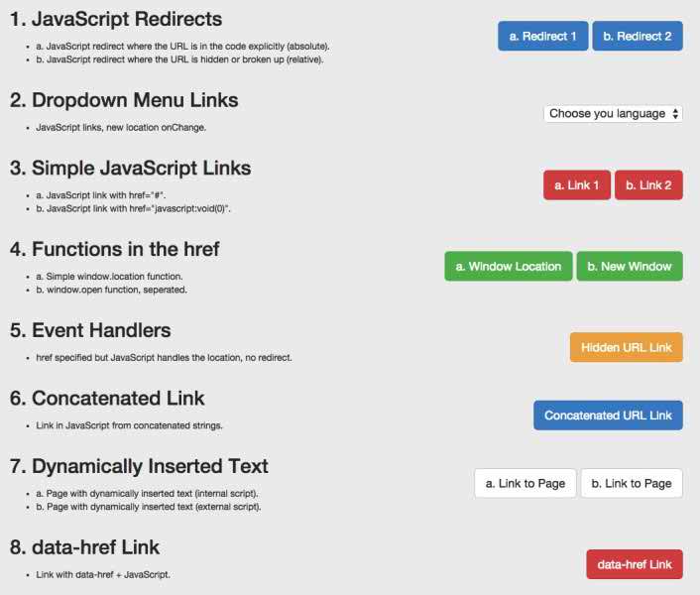Click the white 'b. Link to Page' button
The height and width of the screenshot is (595, 700).
(x=632, y=483)
